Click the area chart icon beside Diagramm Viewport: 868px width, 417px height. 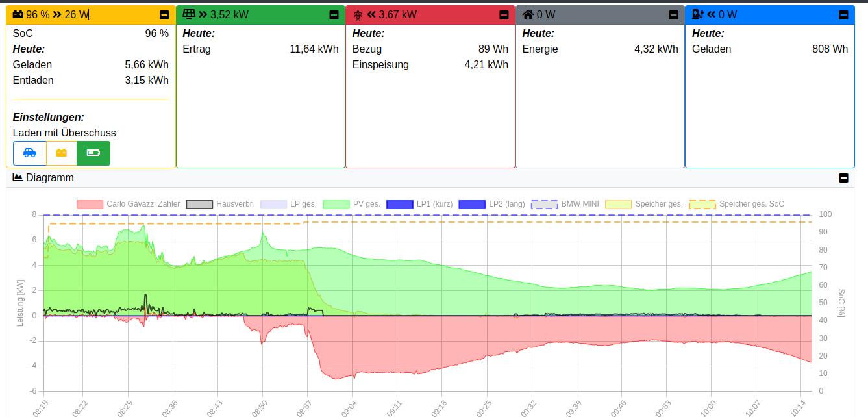(x=18, y=177)
